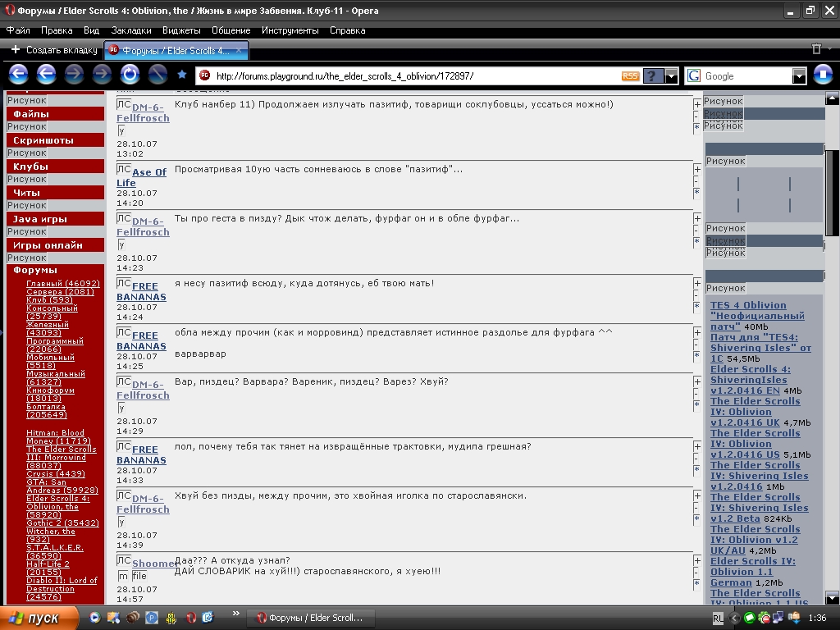Viewport: 840px width, 630px height.
Task: Open the address bar dropdown arrow
Action: click(x=672, y=76)
